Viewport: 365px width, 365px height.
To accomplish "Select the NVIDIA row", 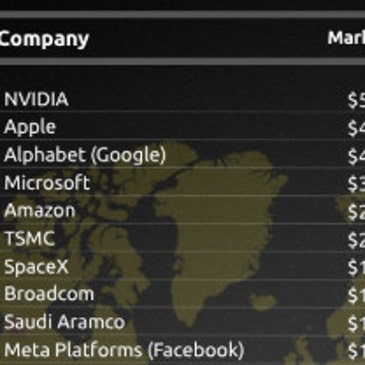I will 182,99.
